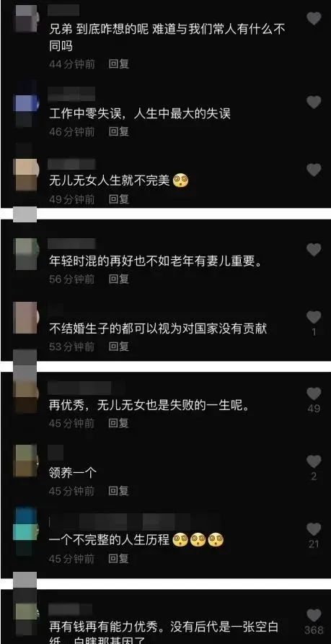
Task: Heart the comment '不结婚生子的'
Action: tap(314, 317)
